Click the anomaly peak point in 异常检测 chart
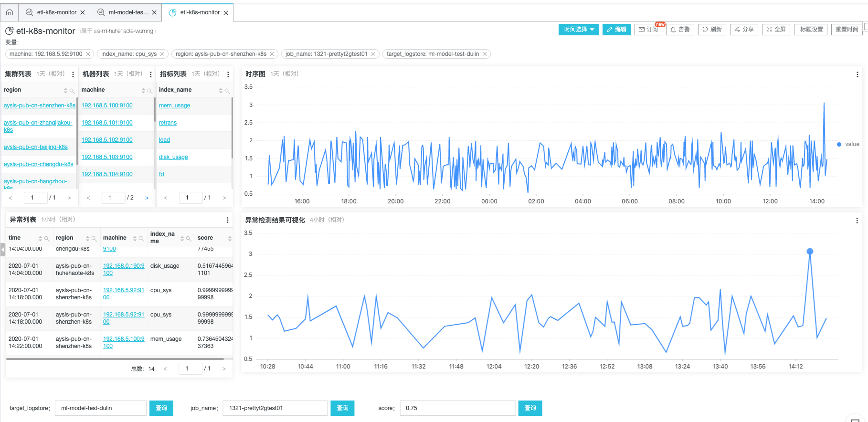This screenshot has height=422, width=868. click(x=810, y=252)
